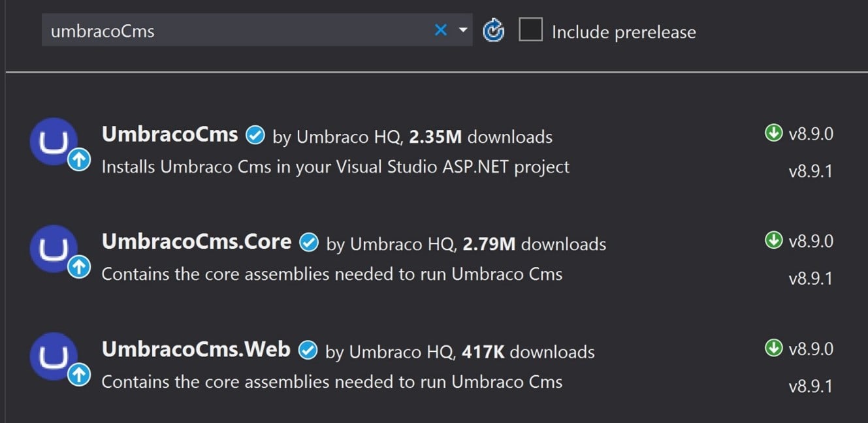868x423 pixels.
Task: Click the download icon beside UmbracoCms.Core version
Action: point(774,240)
